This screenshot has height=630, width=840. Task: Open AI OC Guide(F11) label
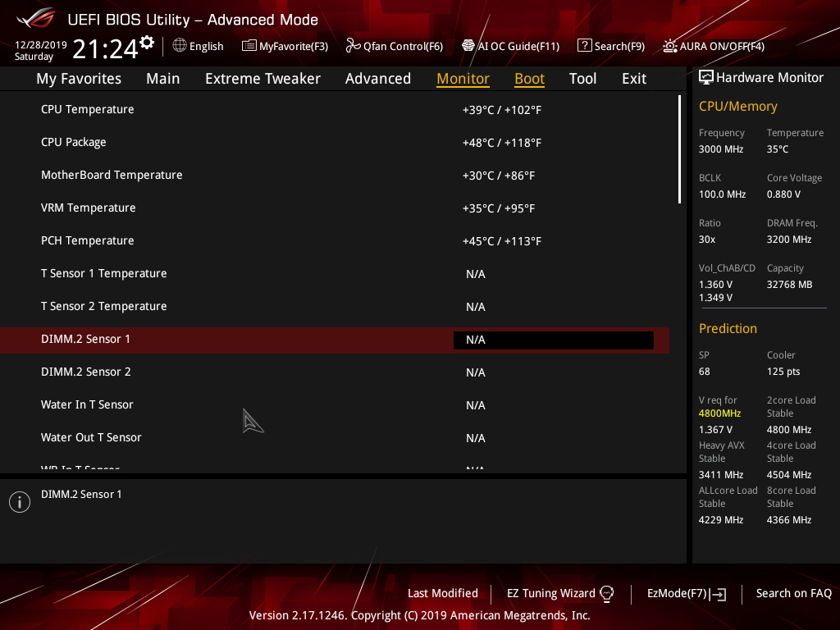coord(518,47)
